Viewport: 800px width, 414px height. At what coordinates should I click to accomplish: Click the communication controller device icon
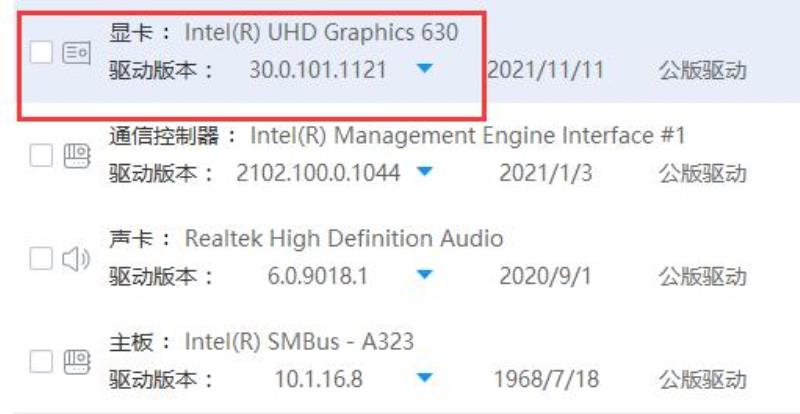click(x=77, y=156)
